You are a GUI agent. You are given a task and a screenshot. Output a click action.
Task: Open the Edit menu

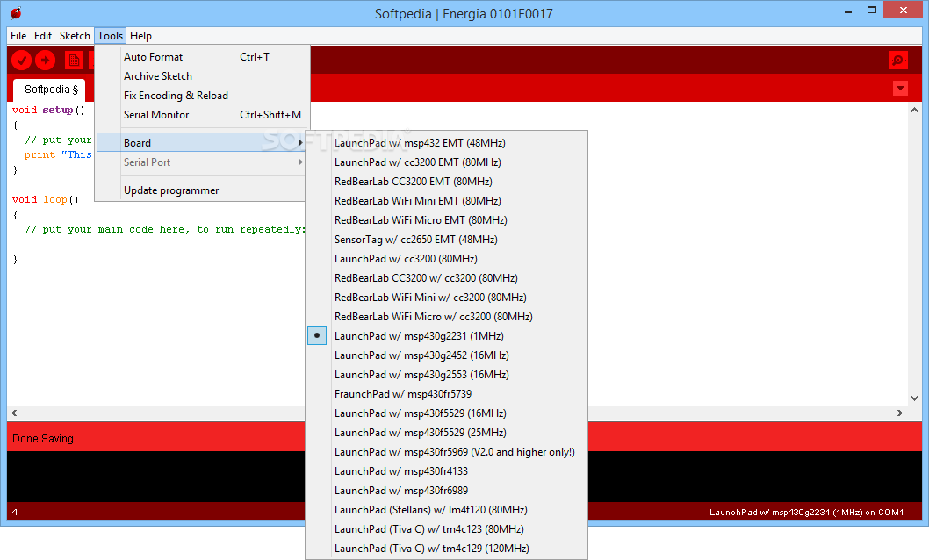pos(43,35)
